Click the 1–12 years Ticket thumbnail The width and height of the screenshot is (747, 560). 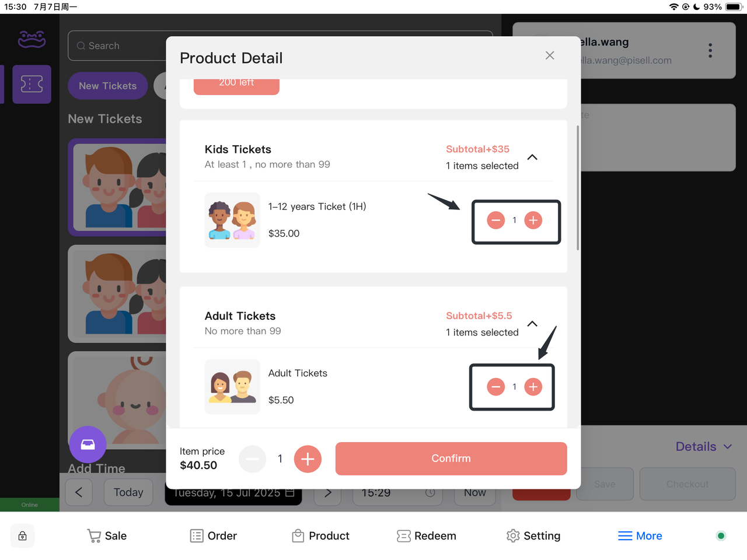(x=232, y=220)
